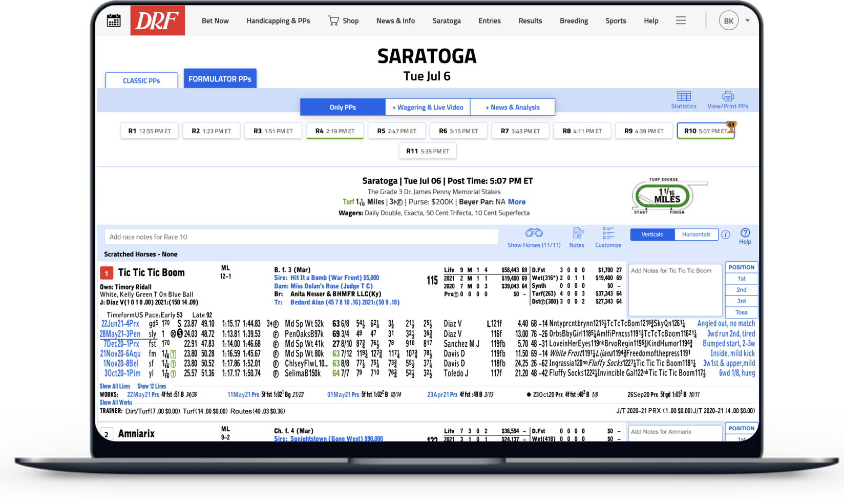Open the Help menu in top navigation
The width and height of the screenshot is (844, 504).
tap(651, 20)
